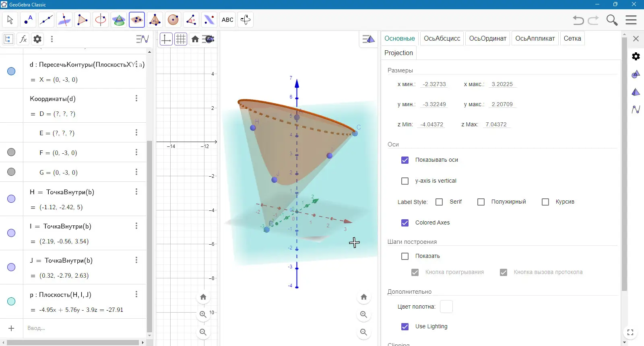Check the Serif label style box

(439, 202)
